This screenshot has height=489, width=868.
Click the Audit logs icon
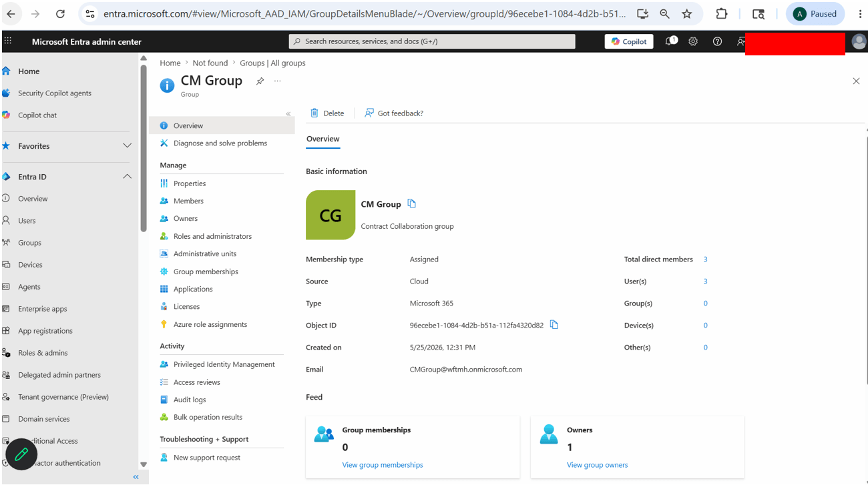[x=164, y=400]
